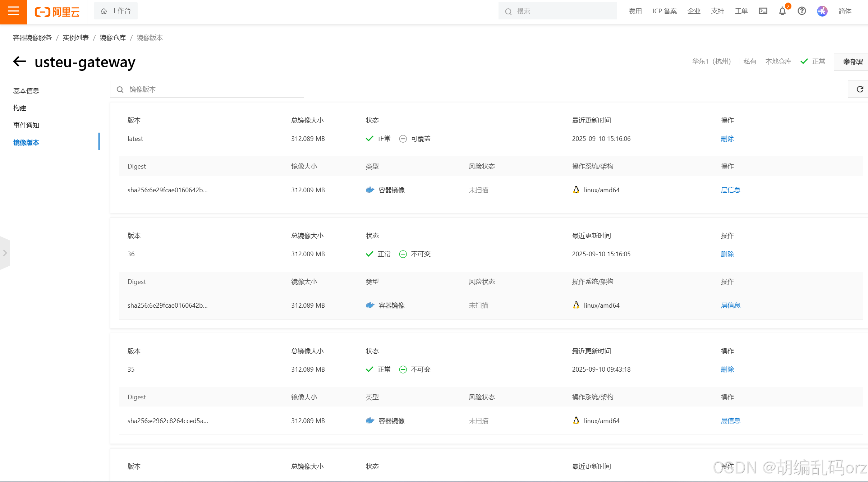The width and height of the screenshot is (868, 482).
Task: Click the timestamp 2025-09-10 09:43:18
Action: pos(601,369)
